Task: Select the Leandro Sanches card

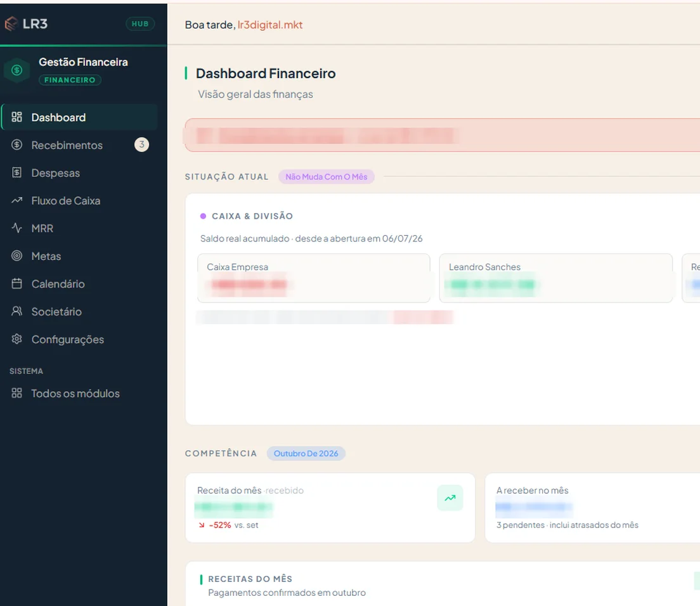Action: [556, 278]
